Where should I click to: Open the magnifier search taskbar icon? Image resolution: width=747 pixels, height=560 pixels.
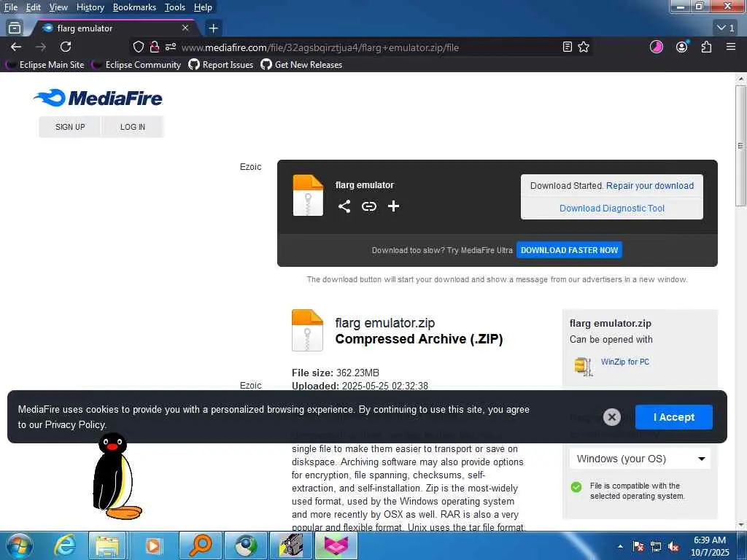click(200, 545)
